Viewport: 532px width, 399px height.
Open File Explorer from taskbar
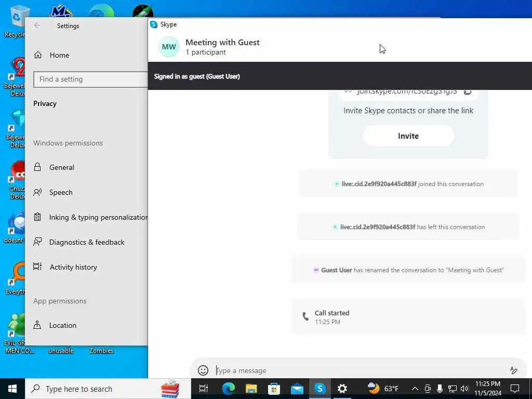tap(251, 389)
